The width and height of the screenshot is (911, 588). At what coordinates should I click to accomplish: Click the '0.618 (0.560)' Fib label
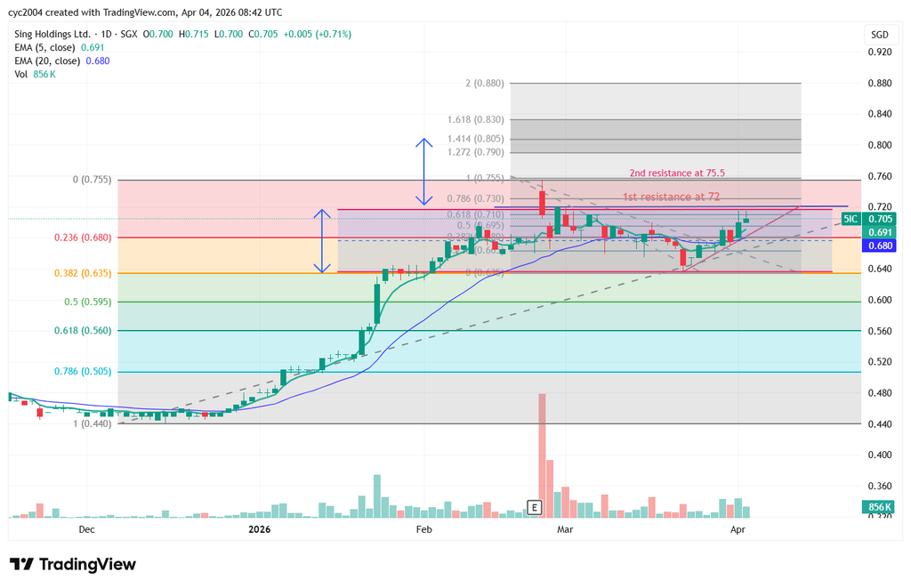pos(83,331)
